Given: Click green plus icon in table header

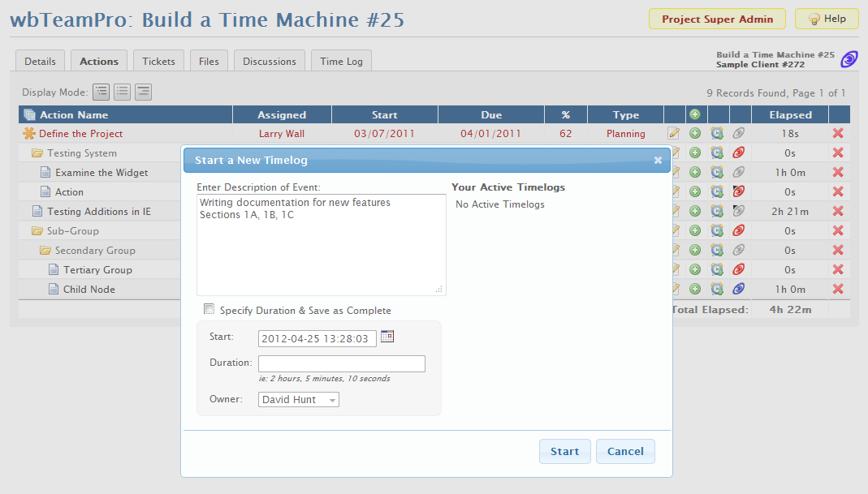Looking at the screenshot, I should click(x=695, y=114).
